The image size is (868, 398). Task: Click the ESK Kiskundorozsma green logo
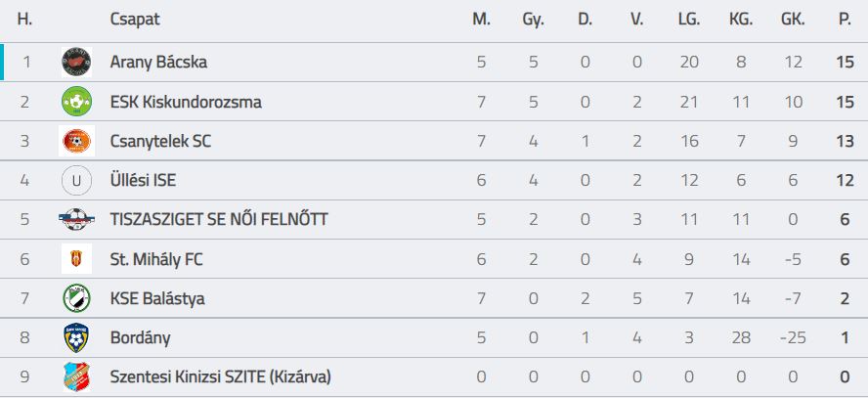76,102
